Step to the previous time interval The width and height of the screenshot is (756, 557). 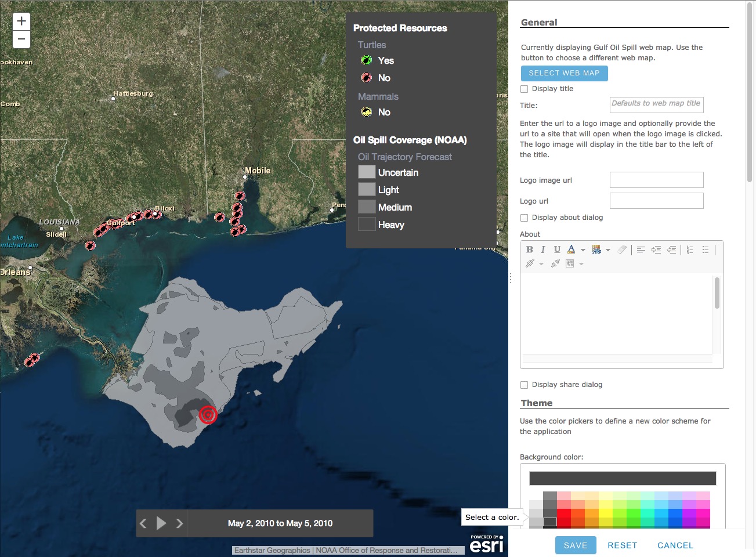point(143,523)
